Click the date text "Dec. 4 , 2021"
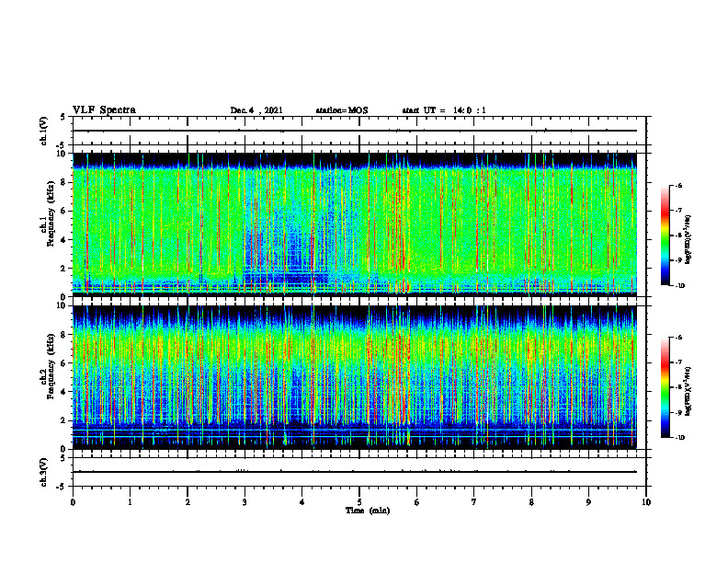Screen dimensions: 728x563 tap(256, 110)
